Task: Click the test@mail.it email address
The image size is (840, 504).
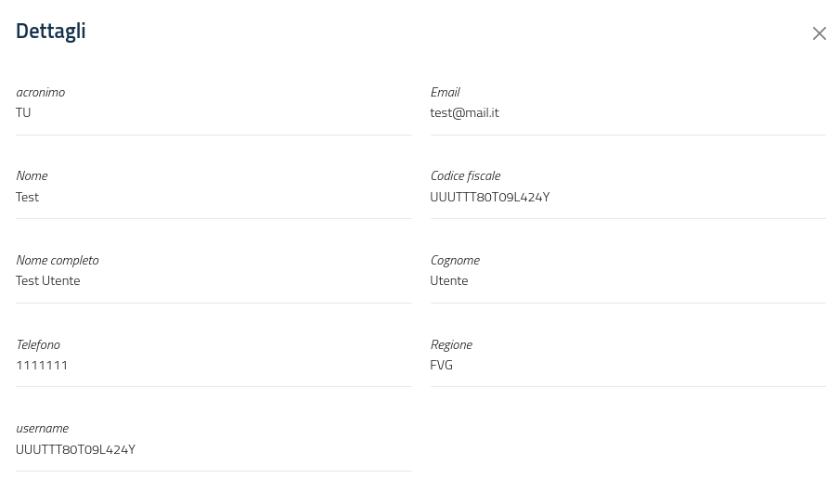Action: [464, 112]
